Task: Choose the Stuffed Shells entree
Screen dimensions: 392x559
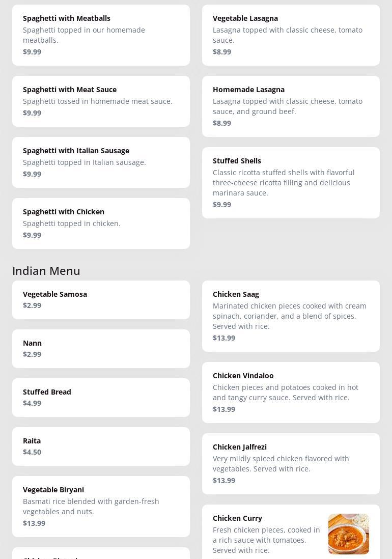Action: [291, 183]
